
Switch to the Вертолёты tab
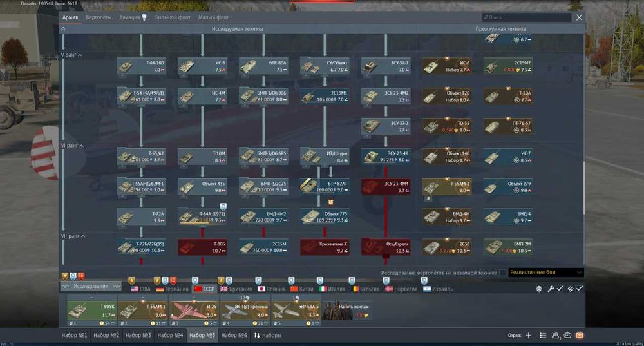[99, 17]
